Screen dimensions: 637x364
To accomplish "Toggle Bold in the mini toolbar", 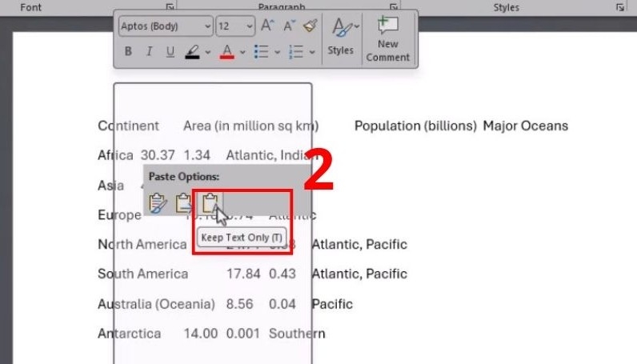I will (128, 51).
